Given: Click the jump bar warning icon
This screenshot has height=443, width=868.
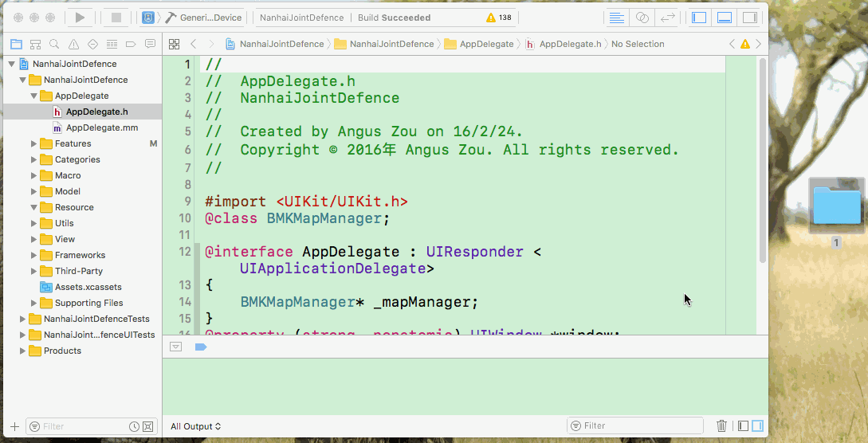Looking at the screenshot, I should (x=745, y=44).
